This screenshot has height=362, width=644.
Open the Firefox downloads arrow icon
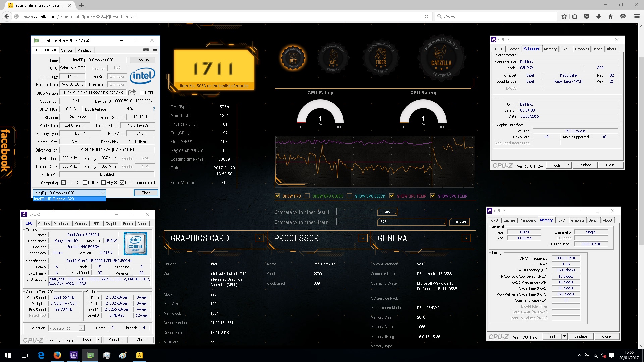pos(599,16)
